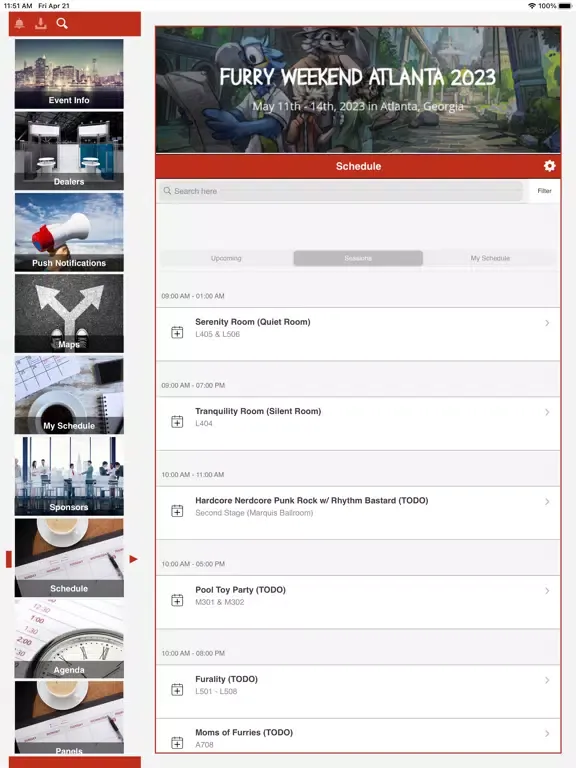Select Furality (TODO) title
This screenshot has height=768, width=576.
point(226,679)
